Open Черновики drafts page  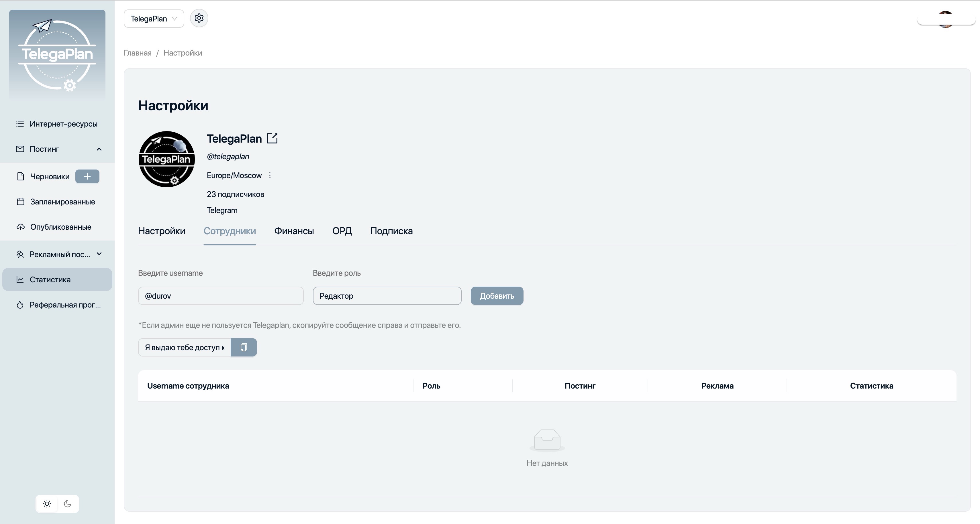50,176
